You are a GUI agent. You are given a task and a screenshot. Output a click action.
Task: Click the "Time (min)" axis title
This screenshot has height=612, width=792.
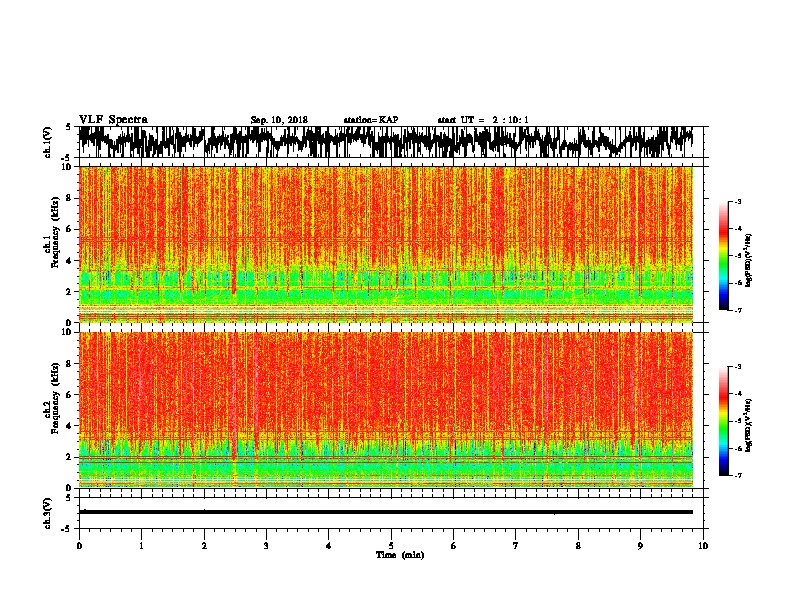(400, 555)
